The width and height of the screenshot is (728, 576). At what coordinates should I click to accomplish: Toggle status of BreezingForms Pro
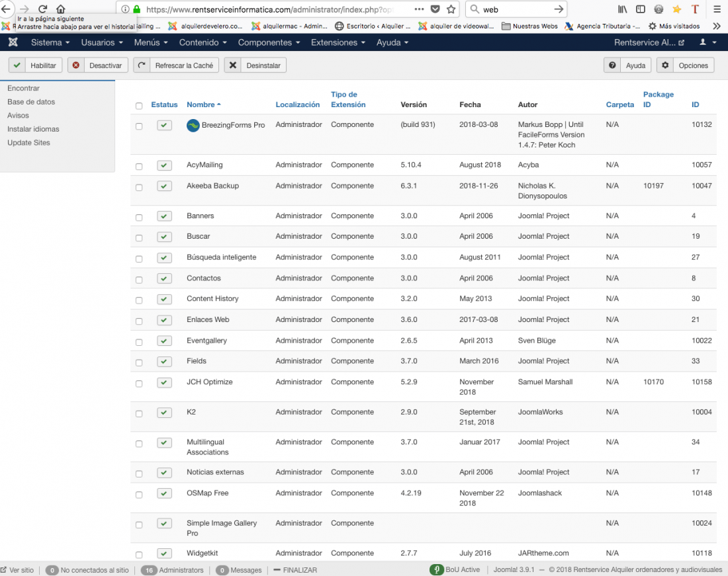tap(164, 125)
